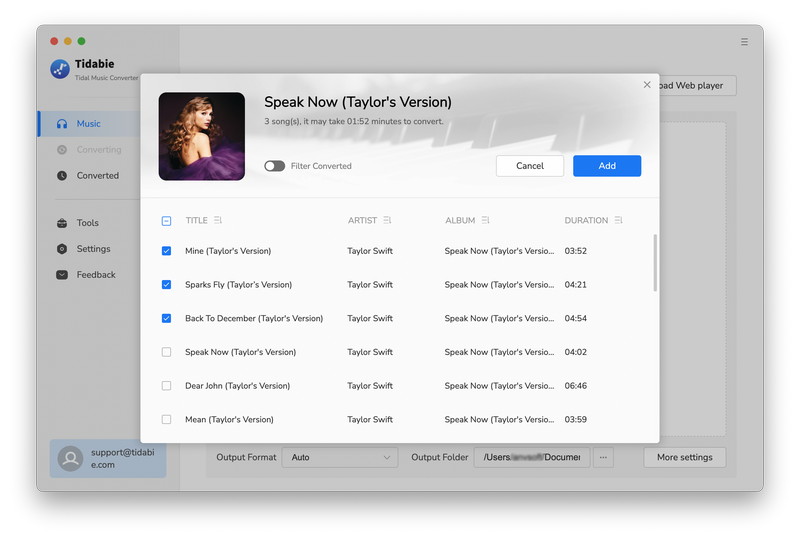
Task: Uncheck Mine (Taylor's Version) checkbox
Action: click(x=166, y=251)
